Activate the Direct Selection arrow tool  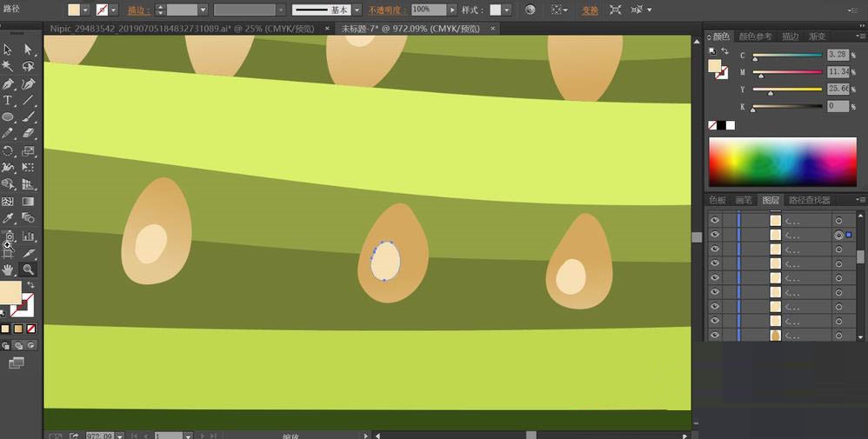tap(28, 50)
